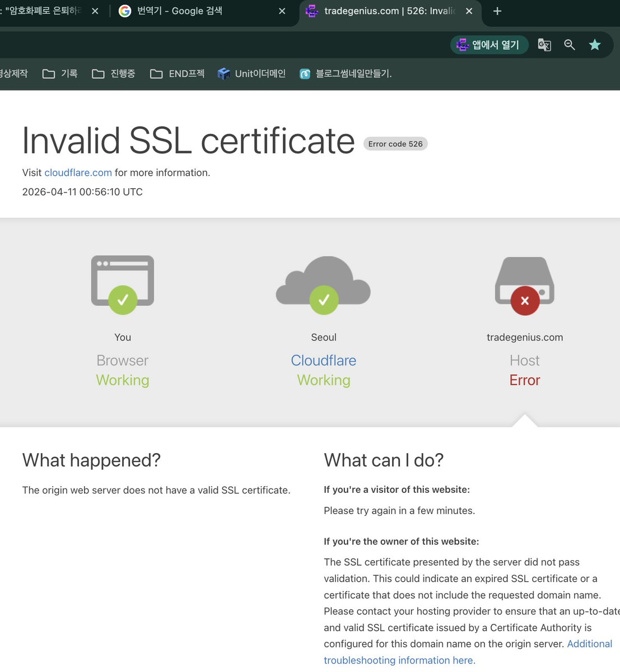Click the Cloudflare link under Seoul
Image resolution: width=620 pixels, height=672 pixels.
(324, 361)
